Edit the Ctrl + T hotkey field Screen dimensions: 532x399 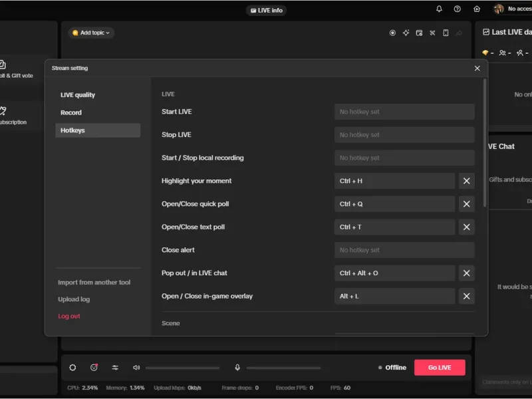(394, 227)
